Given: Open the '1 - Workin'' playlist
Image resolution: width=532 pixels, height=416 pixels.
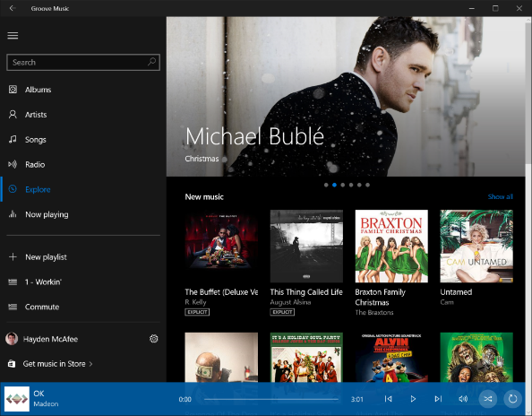Looking at the screenshot, I should pos(83,282).
